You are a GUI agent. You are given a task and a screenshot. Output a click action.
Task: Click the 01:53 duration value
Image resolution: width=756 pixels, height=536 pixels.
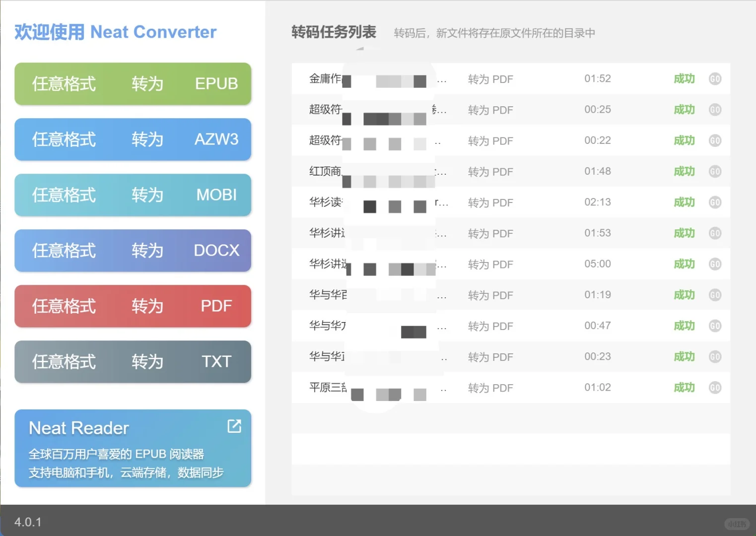tap(598, 233)
